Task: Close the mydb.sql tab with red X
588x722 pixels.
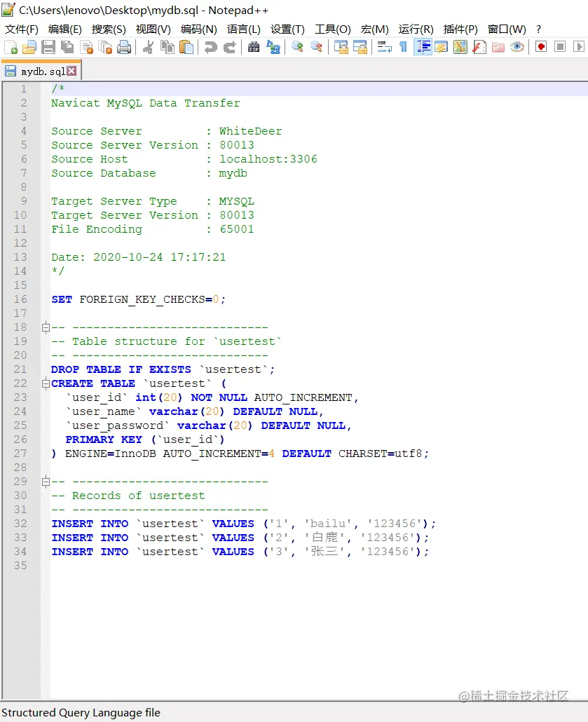Action: tap(71, 71)
